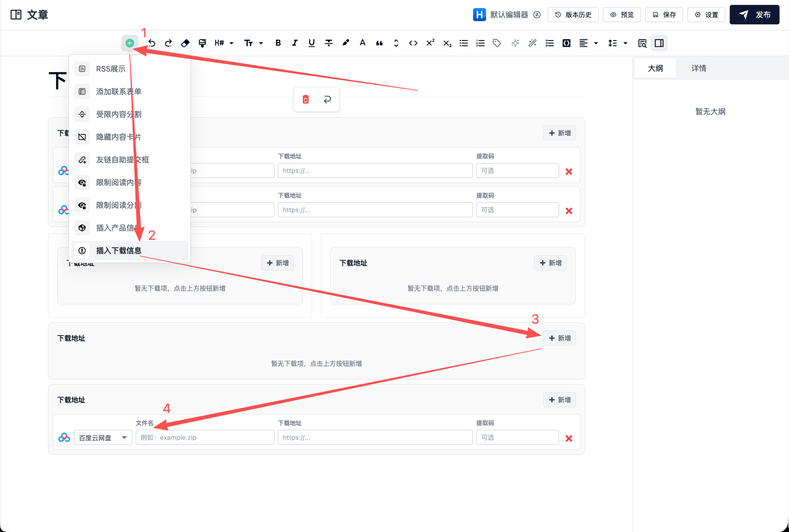The width and height of the screenshot is (789, 532).
Task: Click the red trash delete icon
Action: (x=305, y=99)
